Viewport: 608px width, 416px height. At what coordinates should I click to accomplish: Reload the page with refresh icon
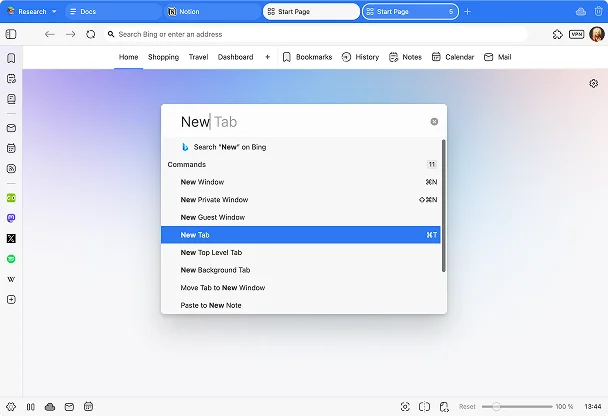pyautogui.click(x=91, y=34)
